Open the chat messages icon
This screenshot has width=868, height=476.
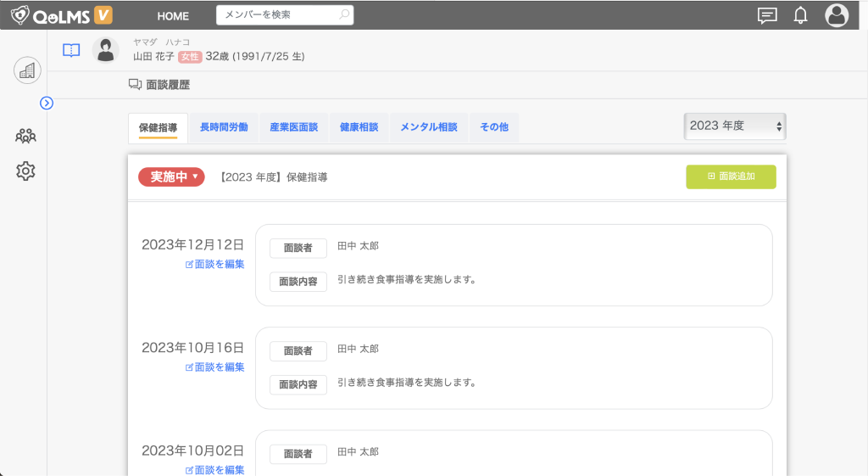767,15
